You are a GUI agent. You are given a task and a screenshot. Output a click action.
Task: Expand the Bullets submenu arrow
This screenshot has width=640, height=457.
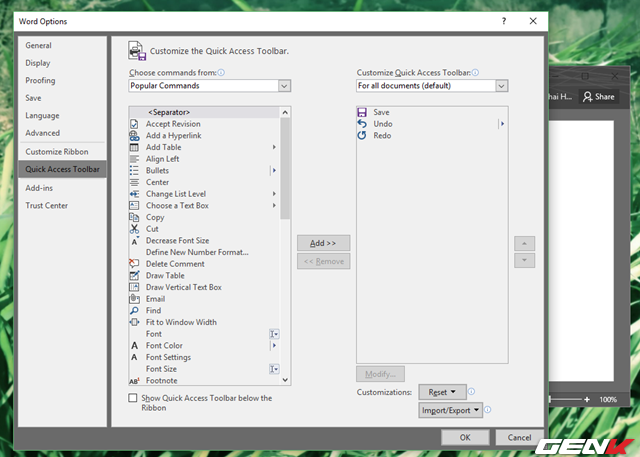click(274, 171)
